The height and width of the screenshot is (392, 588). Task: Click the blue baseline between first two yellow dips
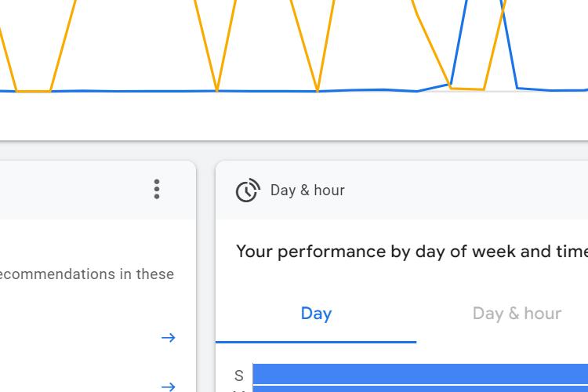pos(133,91)
